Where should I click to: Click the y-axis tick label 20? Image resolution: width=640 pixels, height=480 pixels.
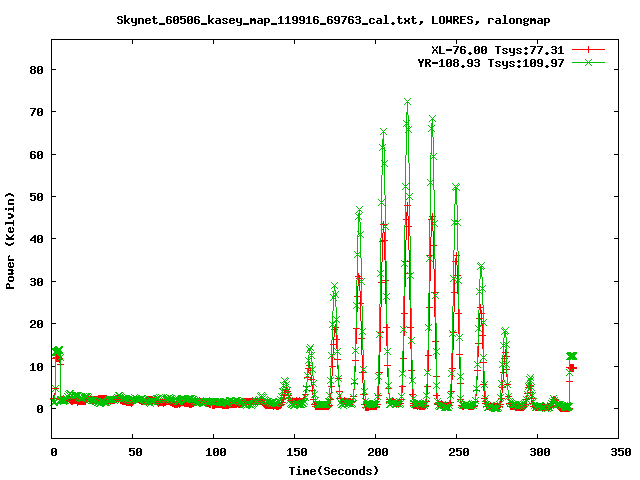(x=36, y=324)
